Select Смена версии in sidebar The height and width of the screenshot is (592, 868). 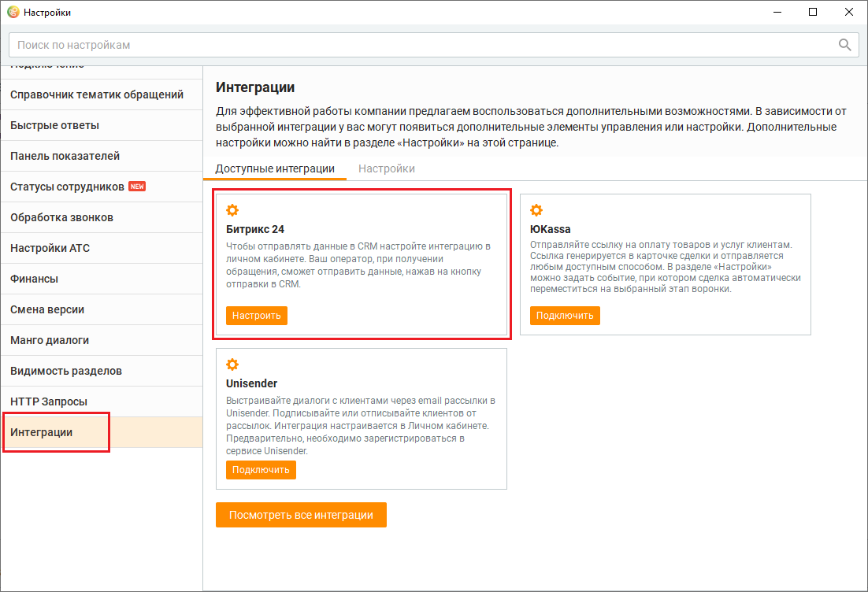click(102, 310)
